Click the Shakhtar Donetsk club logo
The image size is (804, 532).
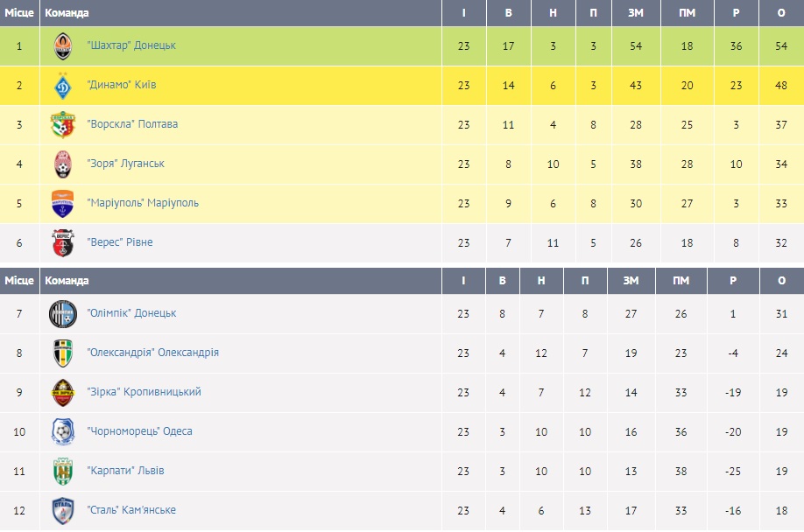[63, 45]
